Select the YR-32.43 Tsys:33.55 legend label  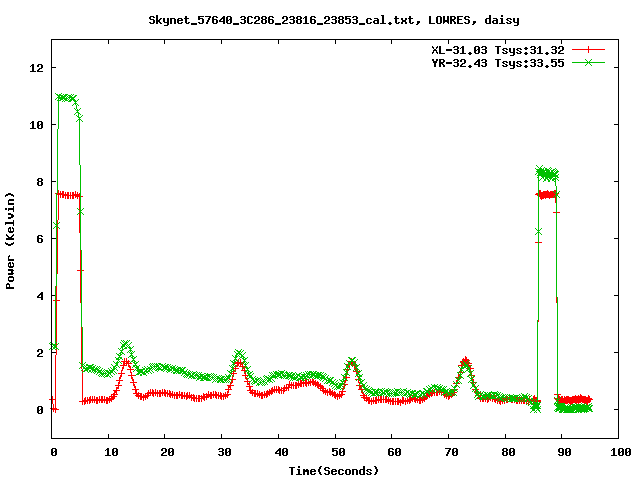click(498, 63)
